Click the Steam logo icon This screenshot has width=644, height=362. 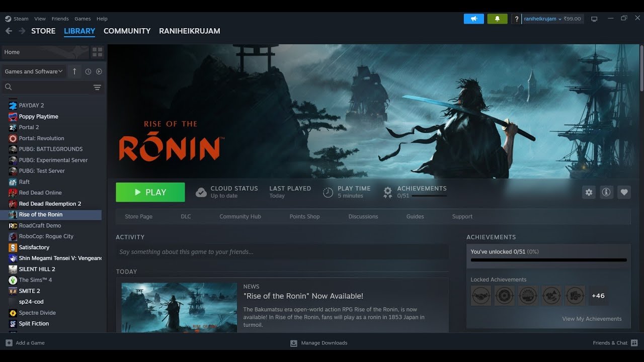[8, 19]
